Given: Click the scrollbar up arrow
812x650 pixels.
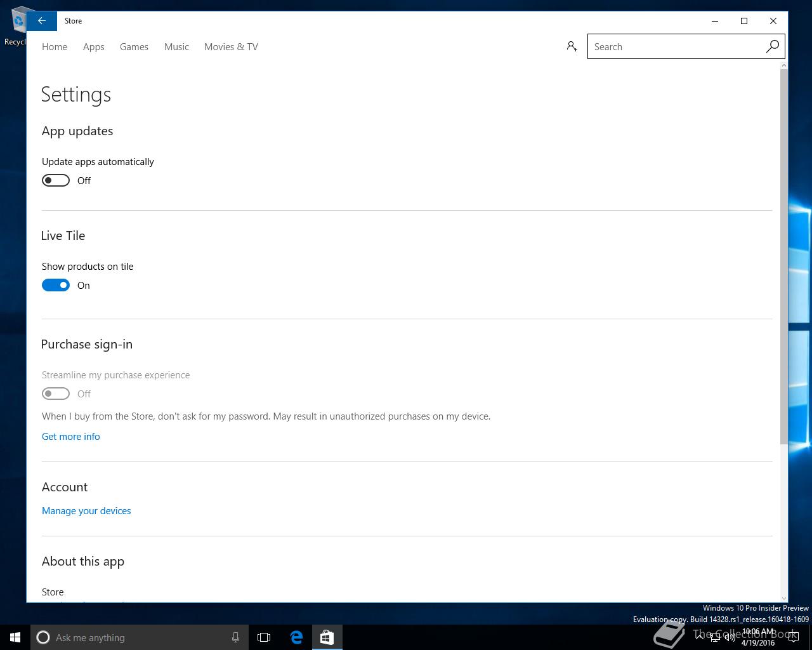Looking at the screenshot, I should point(783,65).
